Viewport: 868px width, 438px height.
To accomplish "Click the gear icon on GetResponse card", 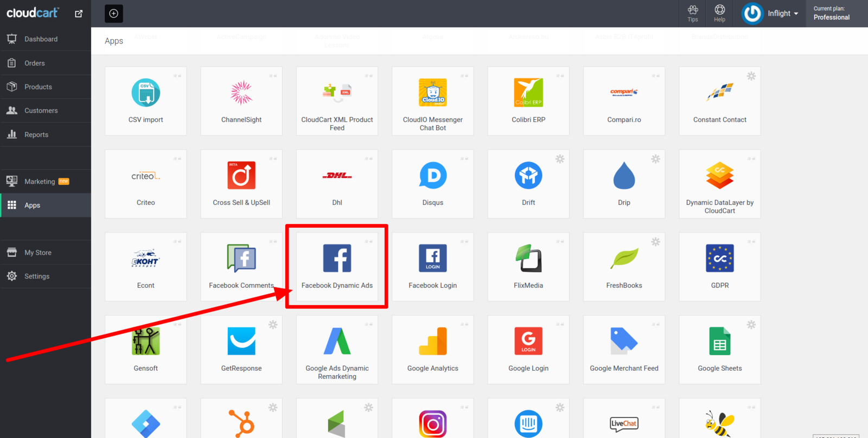I will click(273, 325).
